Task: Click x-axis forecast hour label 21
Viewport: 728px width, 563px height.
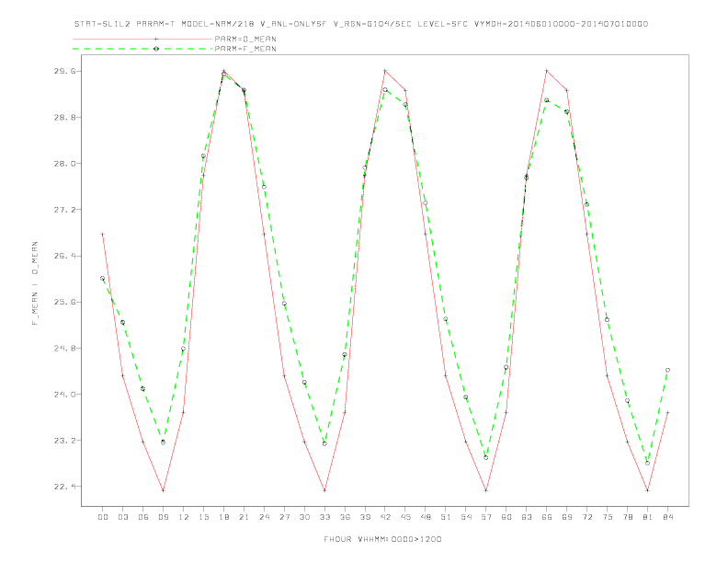Action: (x=244, y=517)
